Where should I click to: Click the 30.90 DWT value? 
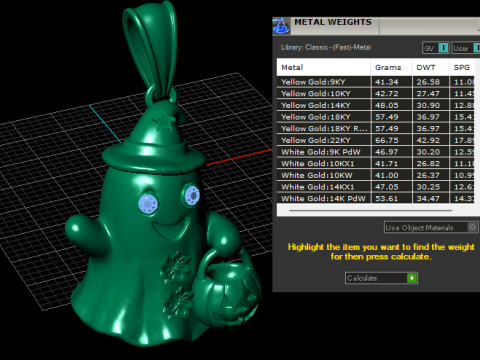[428, 105]
